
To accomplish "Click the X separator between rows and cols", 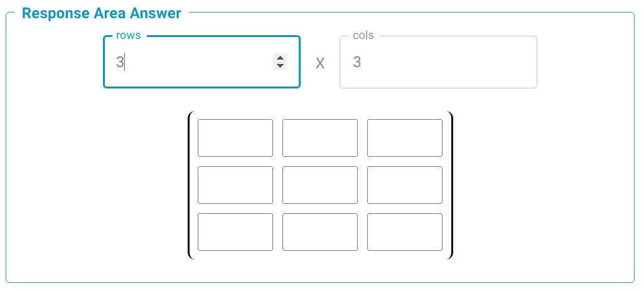I will (320, 63).
